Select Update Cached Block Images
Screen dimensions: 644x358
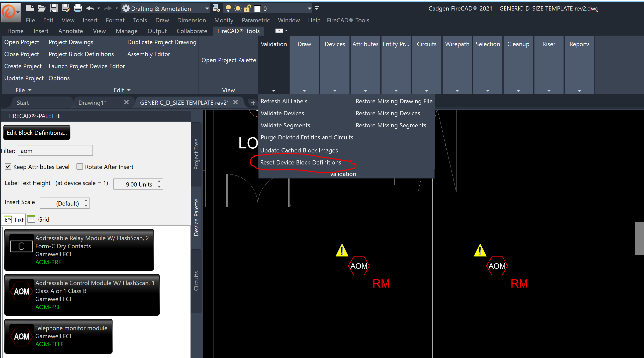299,150
